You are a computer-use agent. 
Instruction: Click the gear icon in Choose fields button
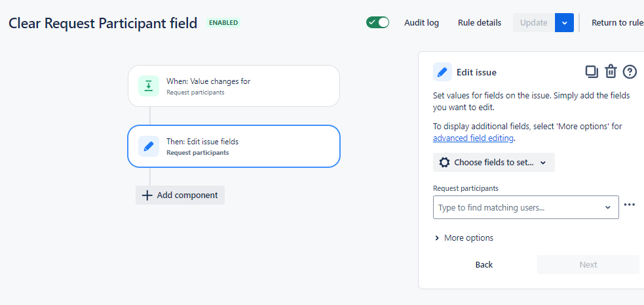444,163
